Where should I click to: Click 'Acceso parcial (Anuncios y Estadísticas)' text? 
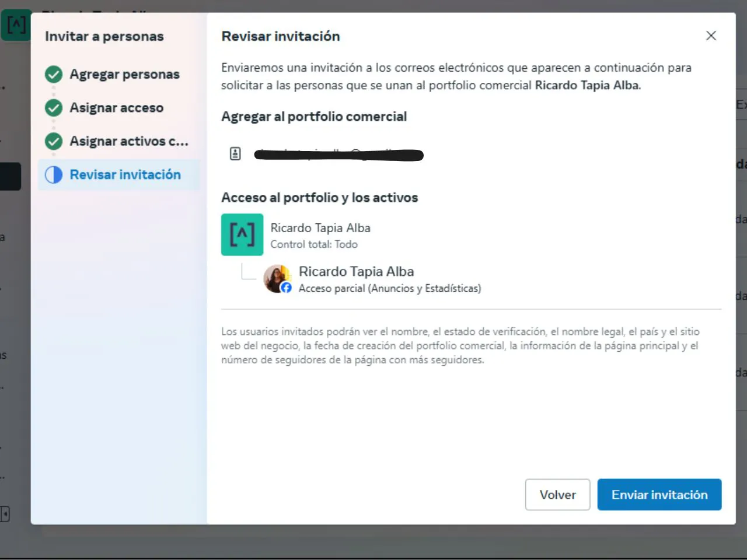(390, 288)
